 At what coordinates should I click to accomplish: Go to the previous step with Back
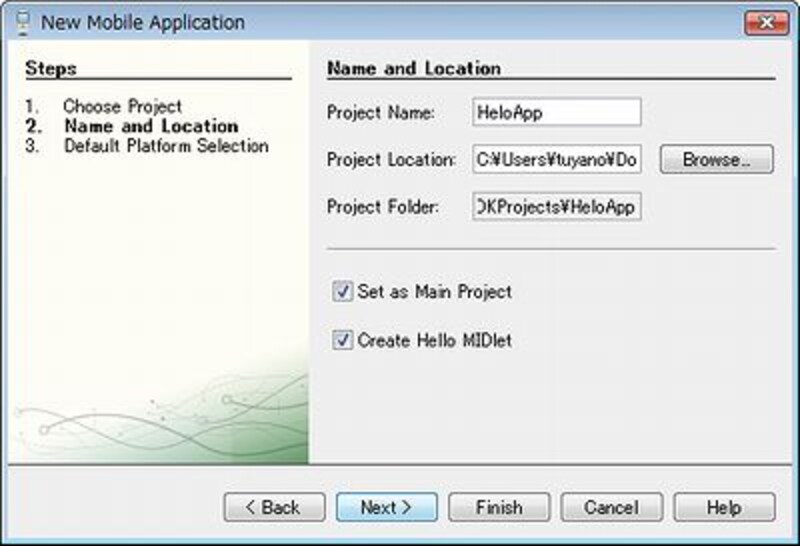pos(274,507)
